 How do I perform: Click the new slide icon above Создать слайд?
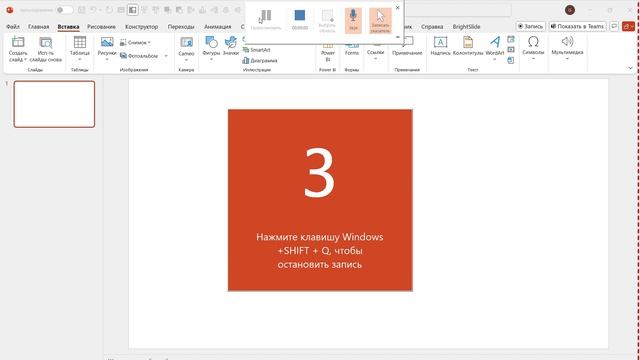pyautogui.click(x=18, y=42)
